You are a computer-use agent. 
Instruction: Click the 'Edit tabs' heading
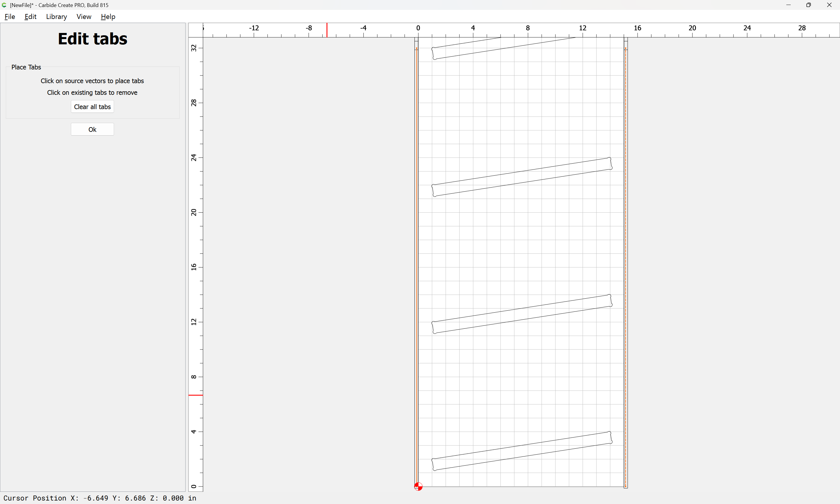tap(92, 39)
